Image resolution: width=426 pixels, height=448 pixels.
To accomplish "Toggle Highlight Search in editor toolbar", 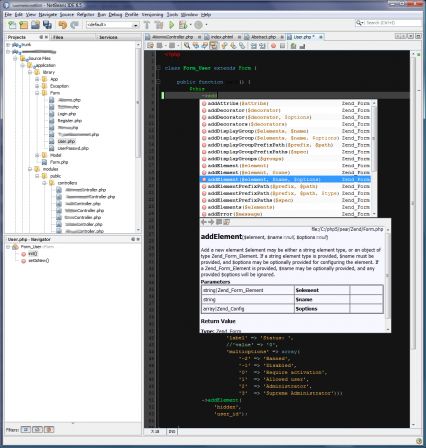I will [213, 46].
